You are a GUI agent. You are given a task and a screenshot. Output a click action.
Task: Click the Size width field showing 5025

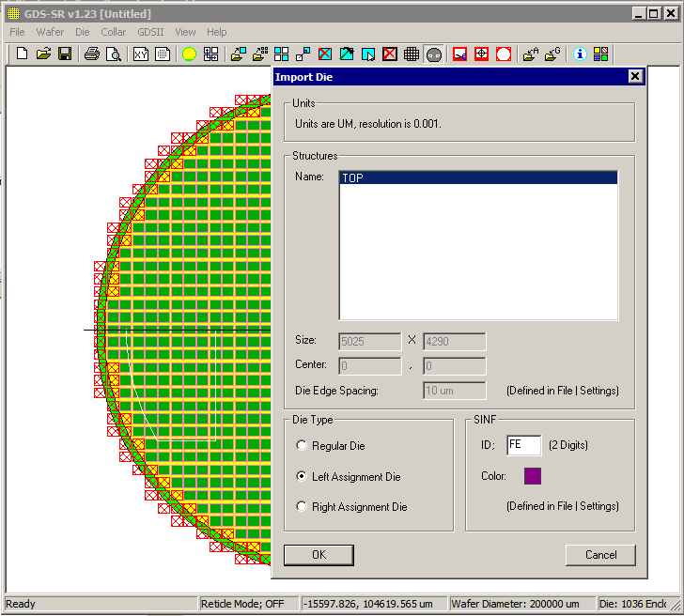point(369,342)
